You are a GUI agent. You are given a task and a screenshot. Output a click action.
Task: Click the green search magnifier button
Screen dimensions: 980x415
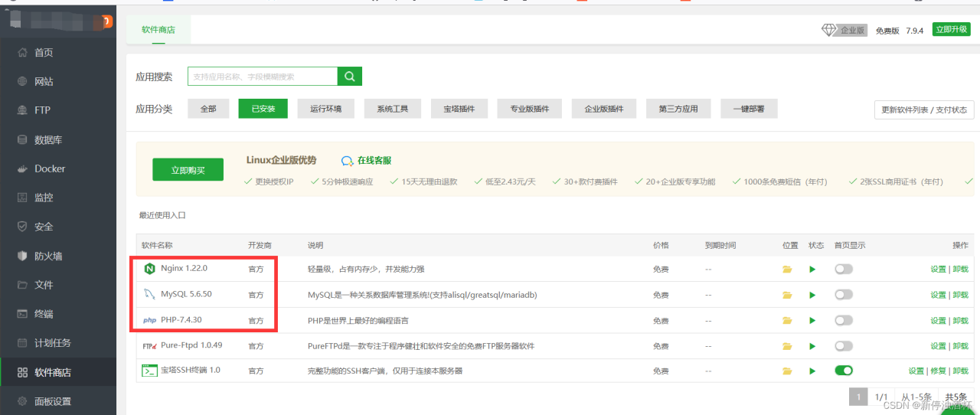tap(350, 77)
